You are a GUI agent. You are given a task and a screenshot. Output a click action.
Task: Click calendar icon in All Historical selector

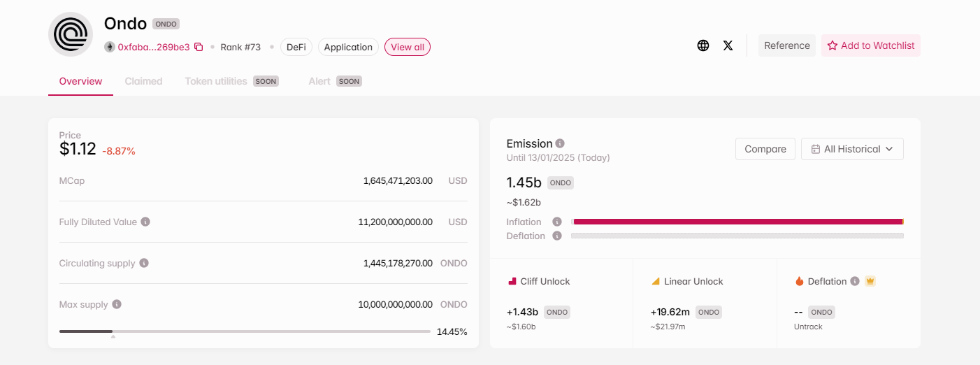[815, 149]
